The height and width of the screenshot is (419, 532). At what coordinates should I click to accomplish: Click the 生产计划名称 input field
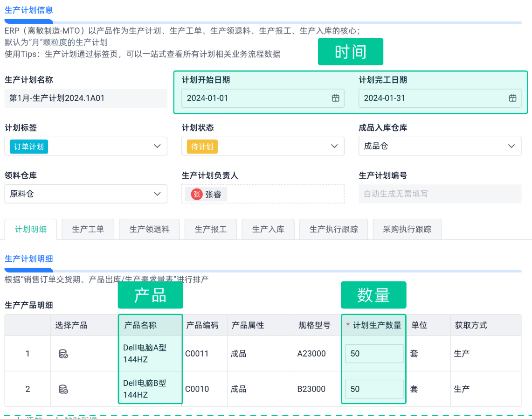pyautogui.click(x=86, y=98)
